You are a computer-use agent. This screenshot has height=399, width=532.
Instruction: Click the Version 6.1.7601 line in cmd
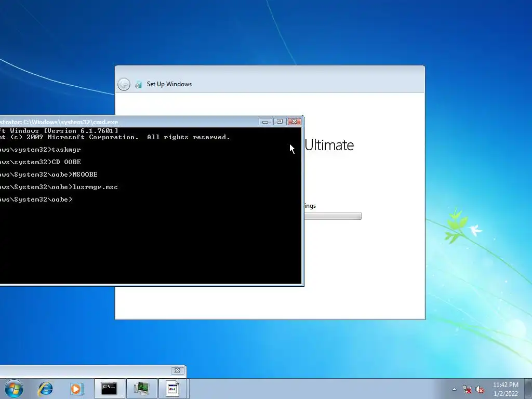coord(59,130)
